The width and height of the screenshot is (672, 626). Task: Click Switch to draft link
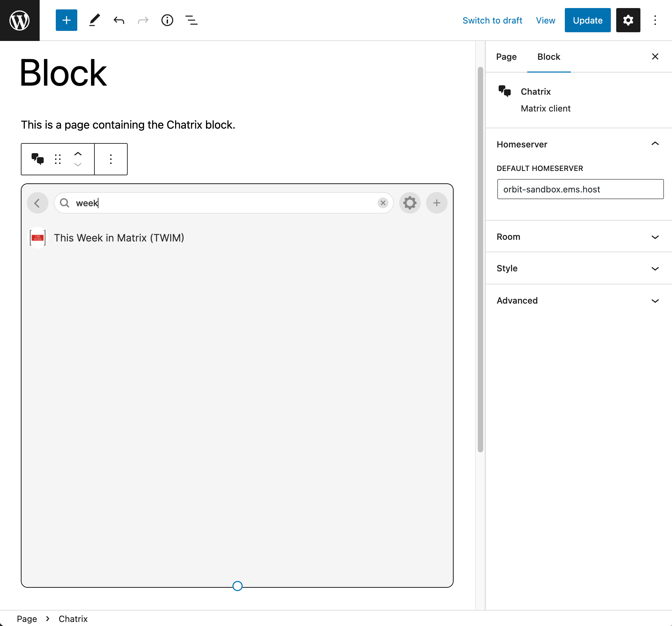pos(492,20)
